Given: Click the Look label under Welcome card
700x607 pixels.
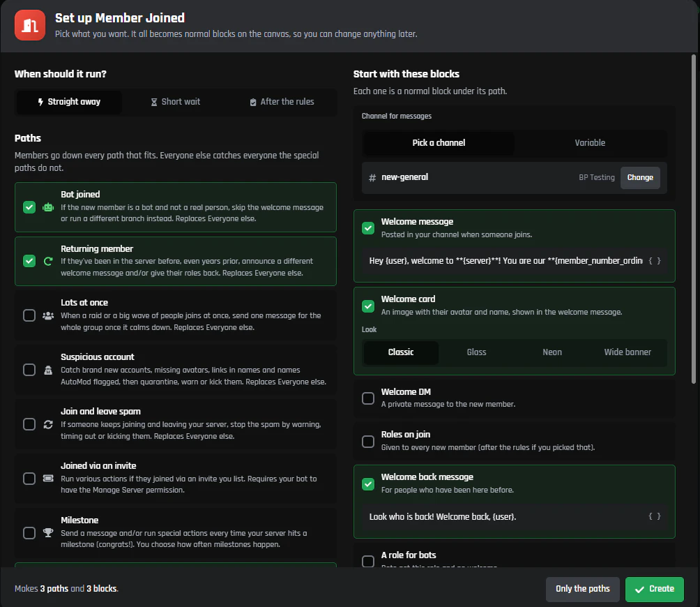Looking at the screenshot, I should pos(369,329).
